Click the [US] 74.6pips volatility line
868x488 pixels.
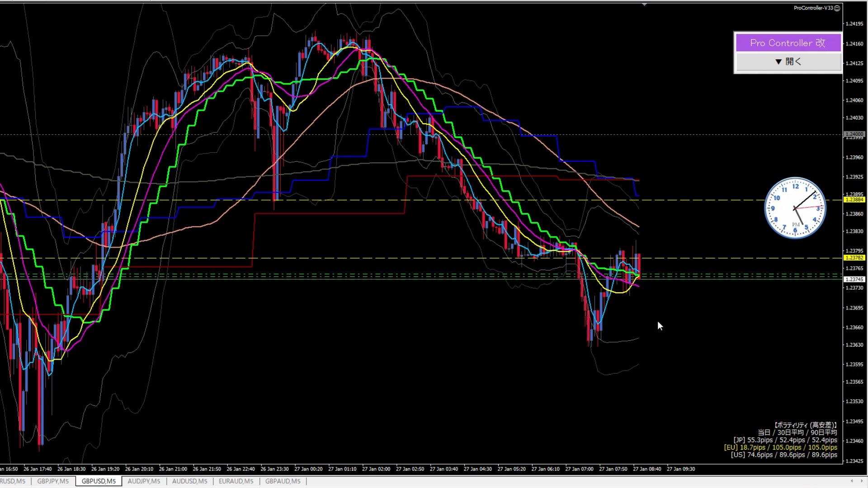tap(784, 455)
